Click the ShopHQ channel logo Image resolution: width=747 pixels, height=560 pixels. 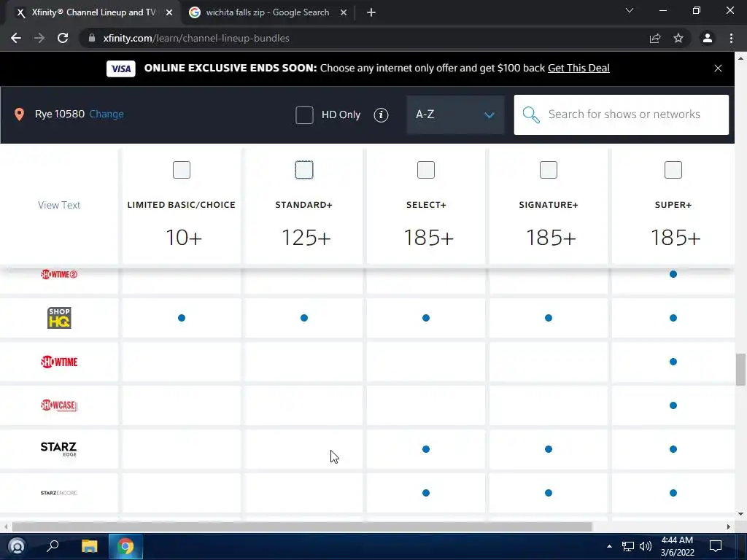(x=59, y=318)
